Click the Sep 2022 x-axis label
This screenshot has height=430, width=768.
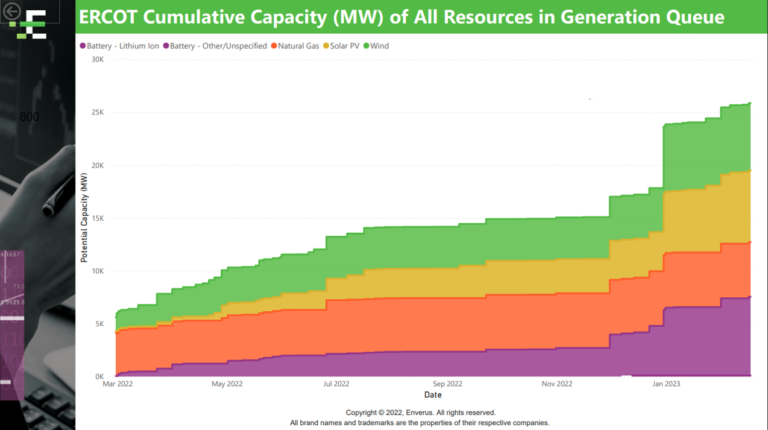447,384
